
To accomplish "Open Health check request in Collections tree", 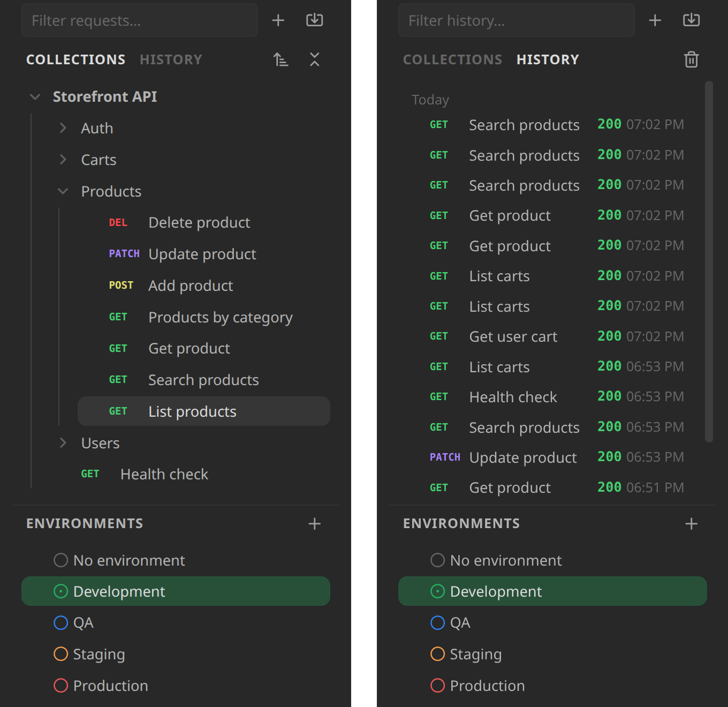I will coord(190,474).
